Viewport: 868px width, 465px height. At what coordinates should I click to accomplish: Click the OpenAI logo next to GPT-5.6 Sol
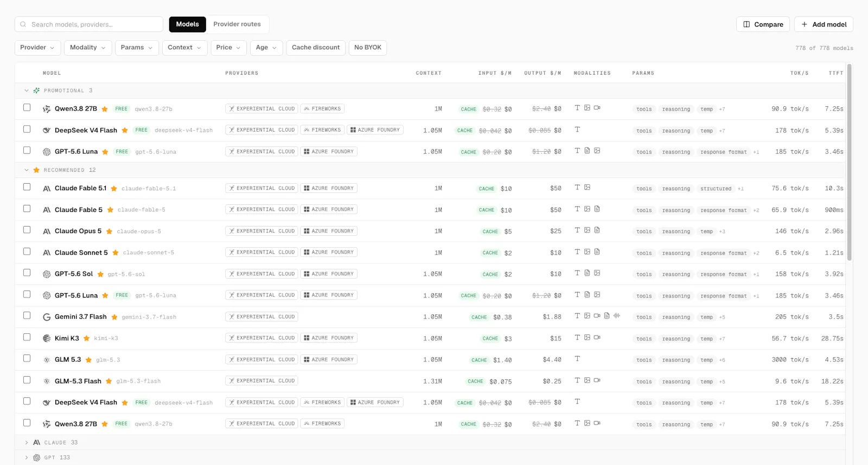pos(47,274)
